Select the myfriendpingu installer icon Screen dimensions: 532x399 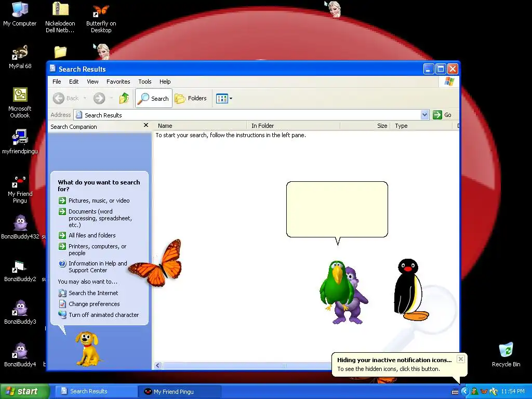[x=20, y=142]
